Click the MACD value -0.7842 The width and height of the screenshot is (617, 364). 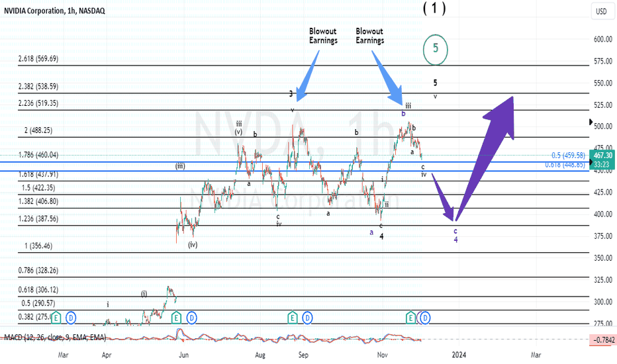(602, 340)
